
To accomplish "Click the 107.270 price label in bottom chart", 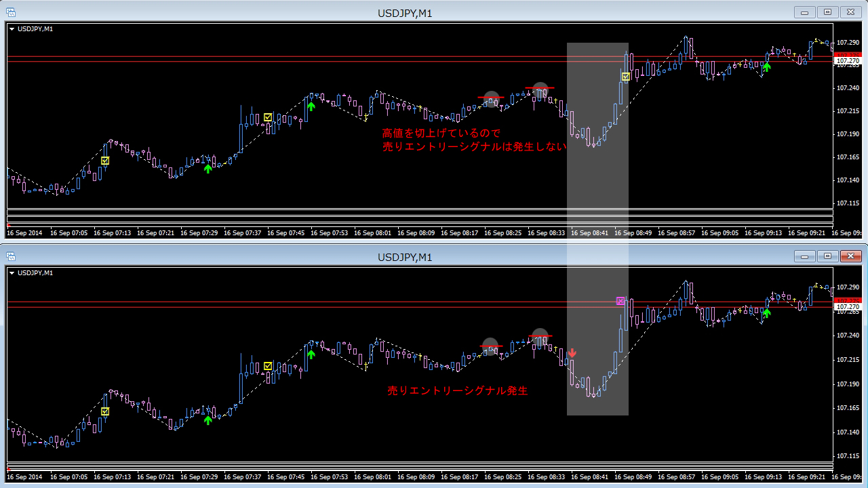I will coord(847,307).
